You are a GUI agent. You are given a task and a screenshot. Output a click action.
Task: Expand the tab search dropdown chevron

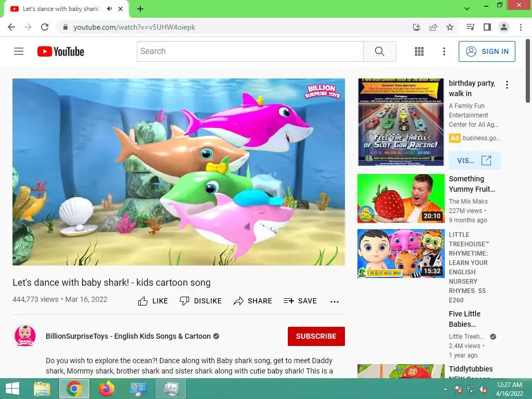click(467, 9)
